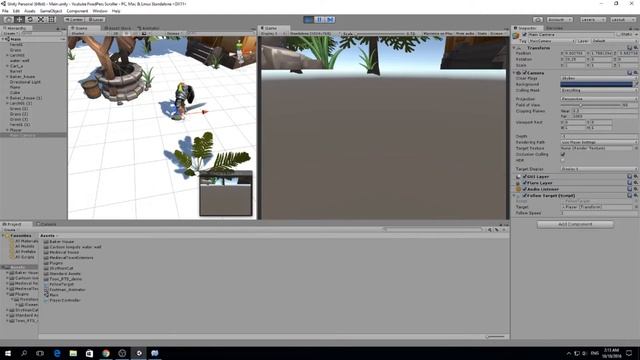
Task: Open Task View on the taskbar
Action: coord(40,353)
